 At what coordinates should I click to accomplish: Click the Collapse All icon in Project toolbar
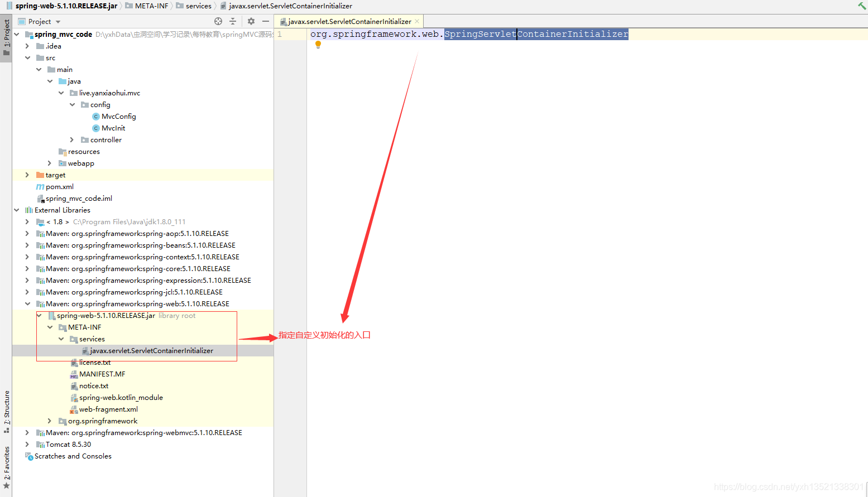point(233,21)
